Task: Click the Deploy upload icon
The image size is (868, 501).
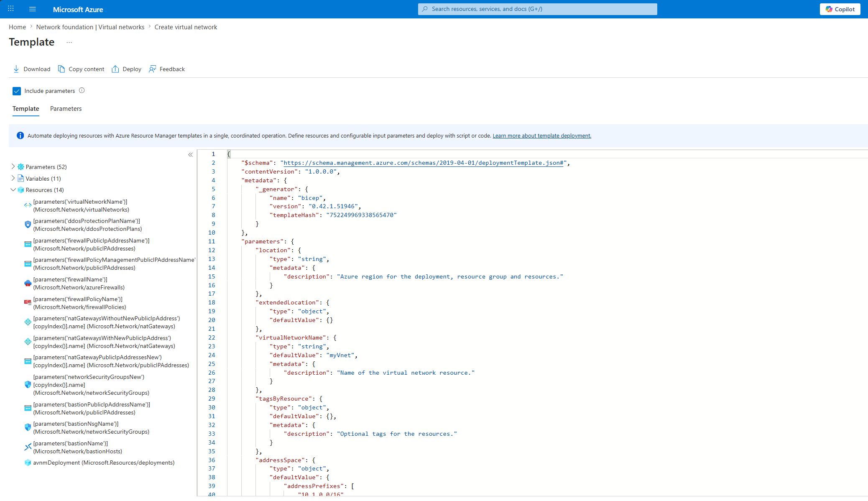Action: pyautogui.click(x=115, y=69)
